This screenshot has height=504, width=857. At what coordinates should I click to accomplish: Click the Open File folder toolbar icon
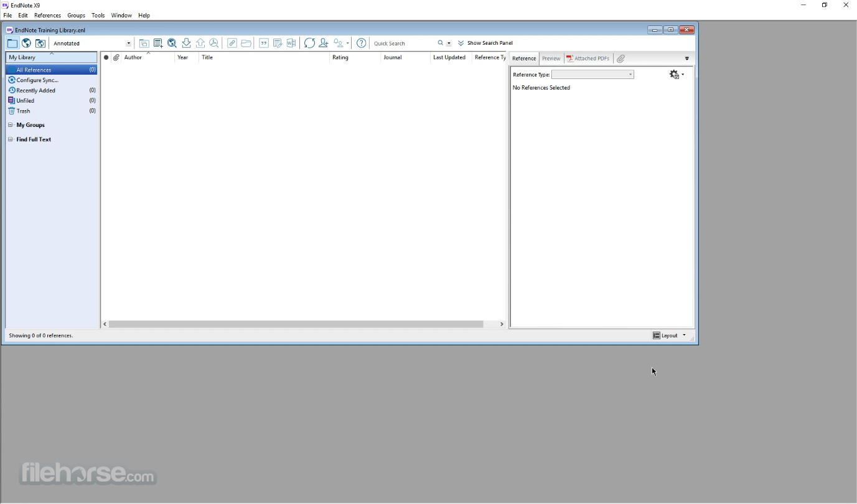point(246,43)
